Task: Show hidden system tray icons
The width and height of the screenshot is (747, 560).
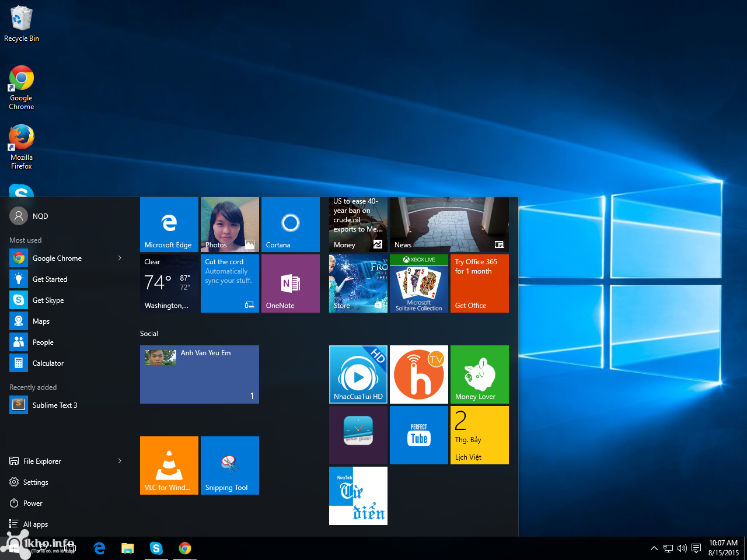Action: click(x=654, y=548)
